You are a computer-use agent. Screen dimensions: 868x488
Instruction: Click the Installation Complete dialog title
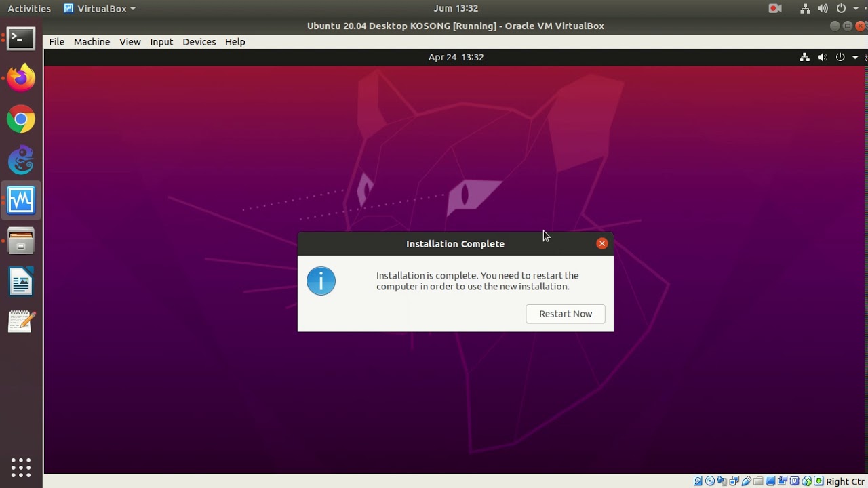[x=455, y=244]
